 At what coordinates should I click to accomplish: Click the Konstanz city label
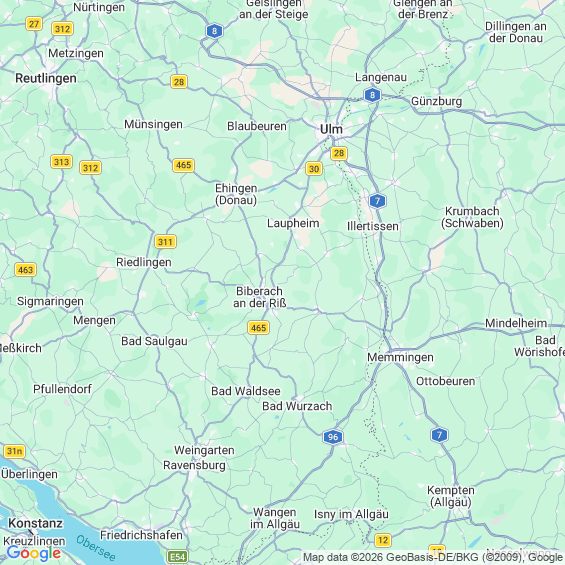[x=36, y=523]
